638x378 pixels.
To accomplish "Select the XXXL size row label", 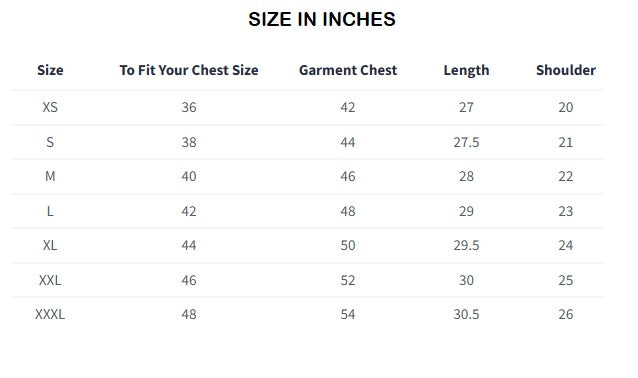I will pos(50,315).
